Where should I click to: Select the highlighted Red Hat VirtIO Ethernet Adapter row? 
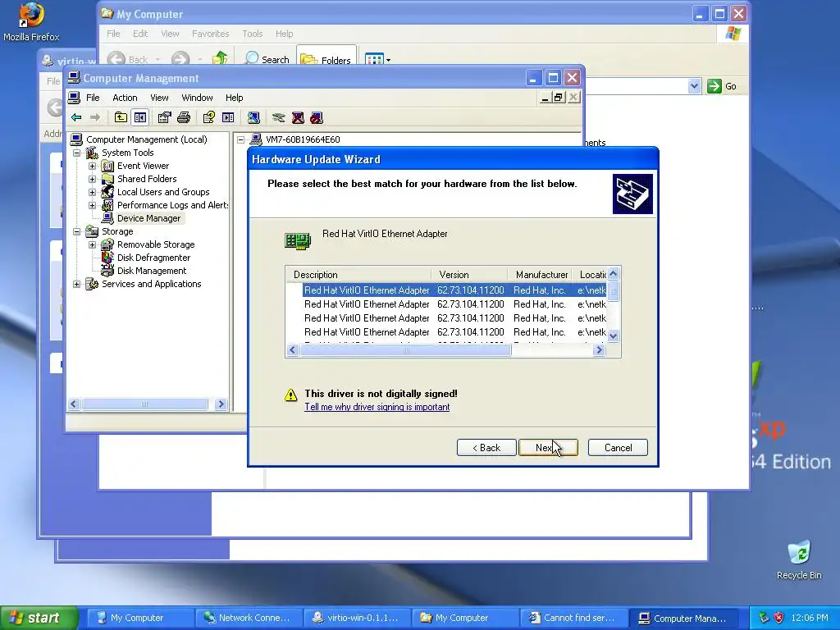(454, 290)
